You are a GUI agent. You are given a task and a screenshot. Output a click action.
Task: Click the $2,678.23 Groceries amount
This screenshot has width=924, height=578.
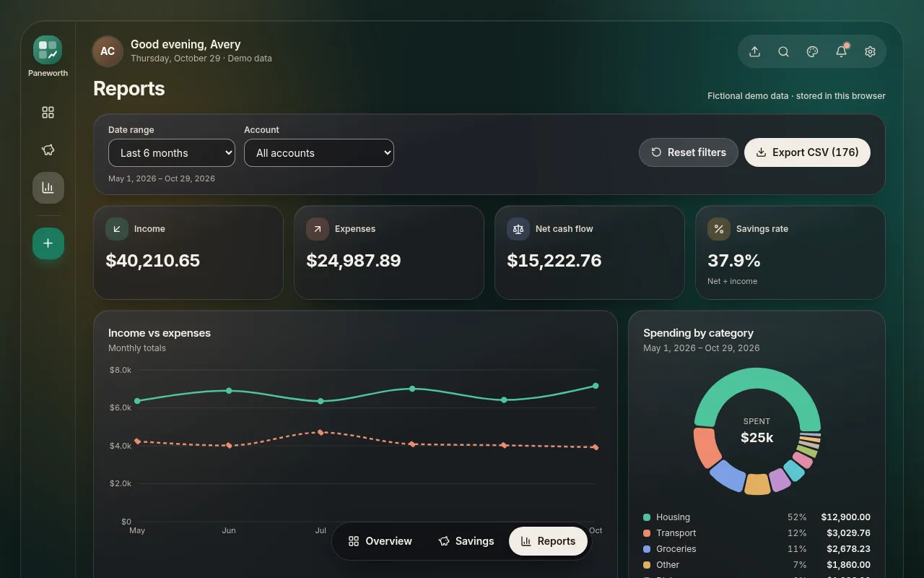848,549
